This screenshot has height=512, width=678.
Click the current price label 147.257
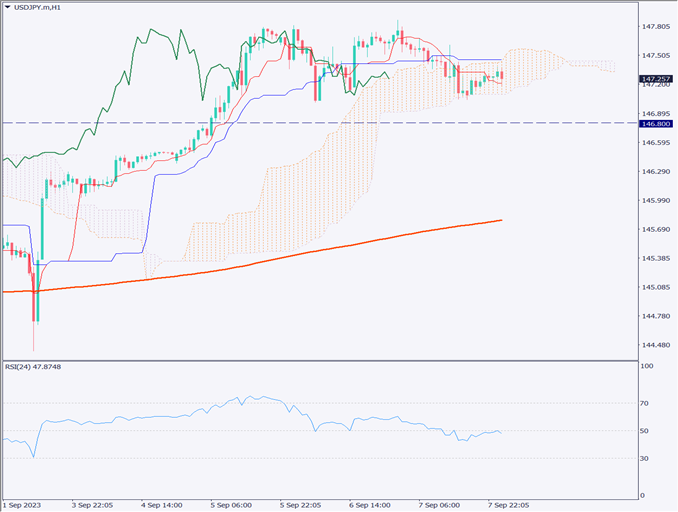point(656,78)
